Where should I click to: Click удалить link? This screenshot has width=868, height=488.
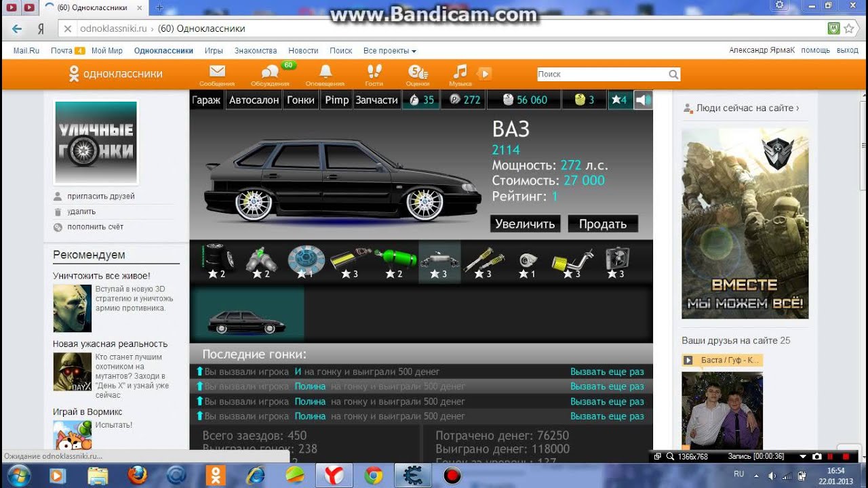tap(81, 211)
